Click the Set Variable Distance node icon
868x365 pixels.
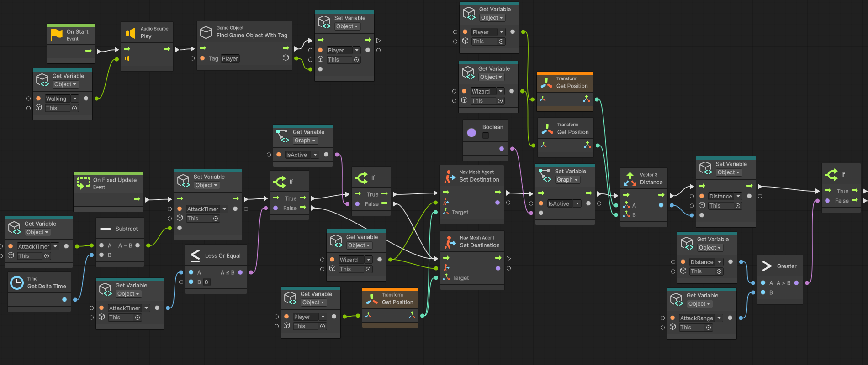pos(706,168)
